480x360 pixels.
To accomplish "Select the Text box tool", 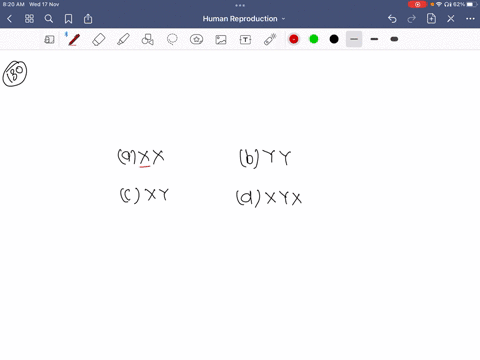I will (245, 40).
